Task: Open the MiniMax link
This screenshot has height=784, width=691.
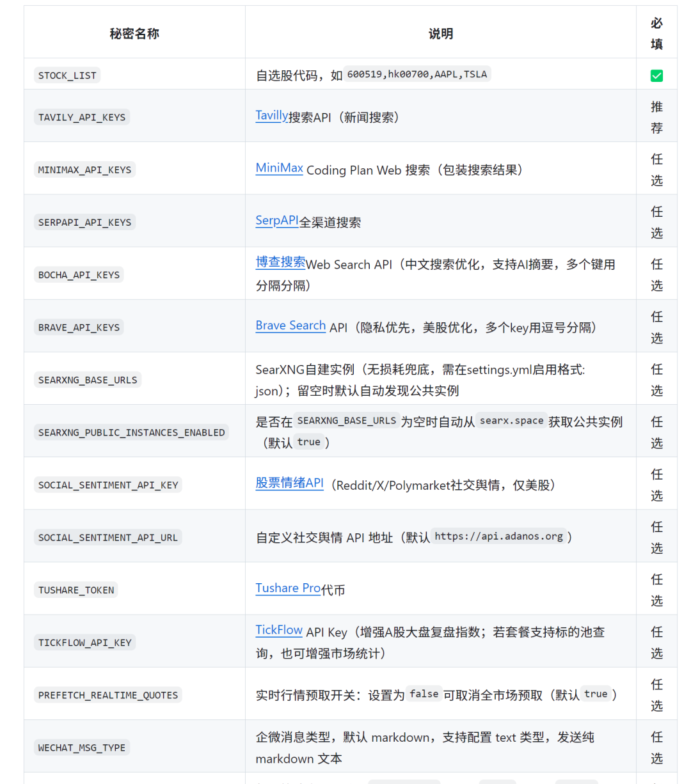Action: 279,168
